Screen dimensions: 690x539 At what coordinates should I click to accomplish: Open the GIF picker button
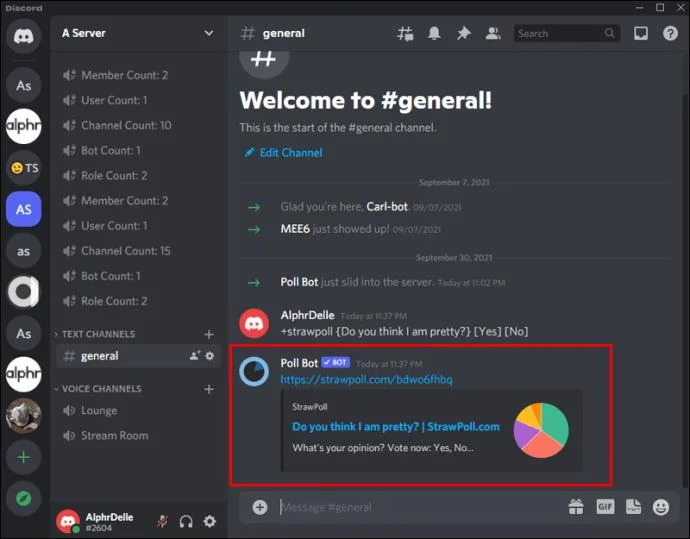pyautogui.click(x=605, y=507)
